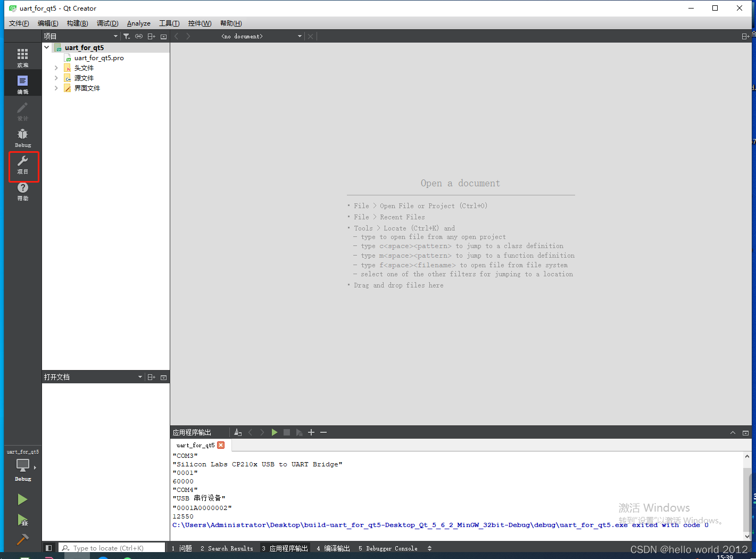Click the filter tree icon in project panel
This screenshot has height=559, width=756.
(x=127, y=36)
